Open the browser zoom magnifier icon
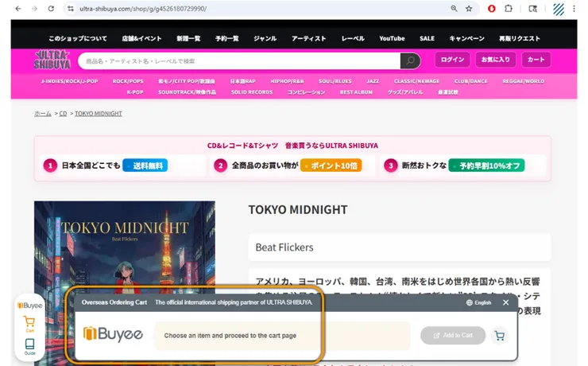The image size is (588, 366). click(454, 9)
